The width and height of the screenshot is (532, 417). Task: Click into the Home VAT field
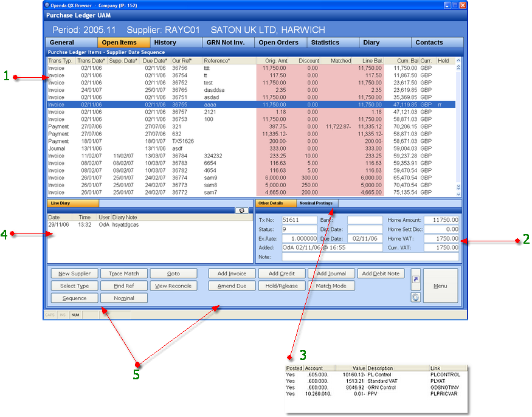pyautogui.click(x=441, y=238)
